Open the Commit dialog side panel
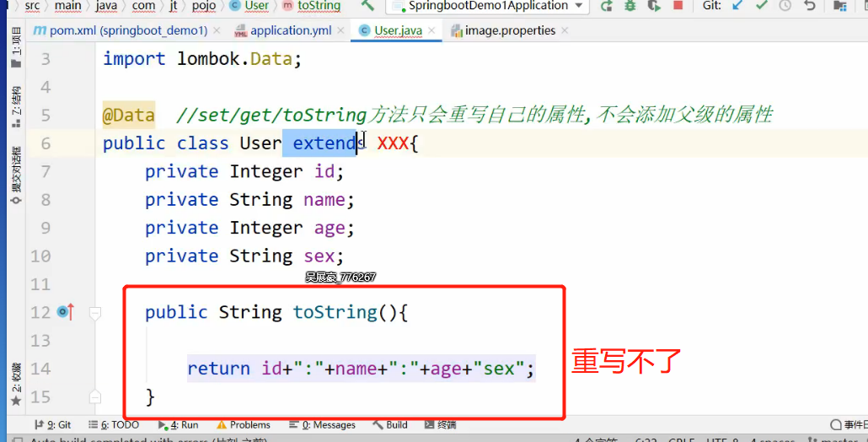This screenshot has height=442, width=868. [x=17, y=175]
